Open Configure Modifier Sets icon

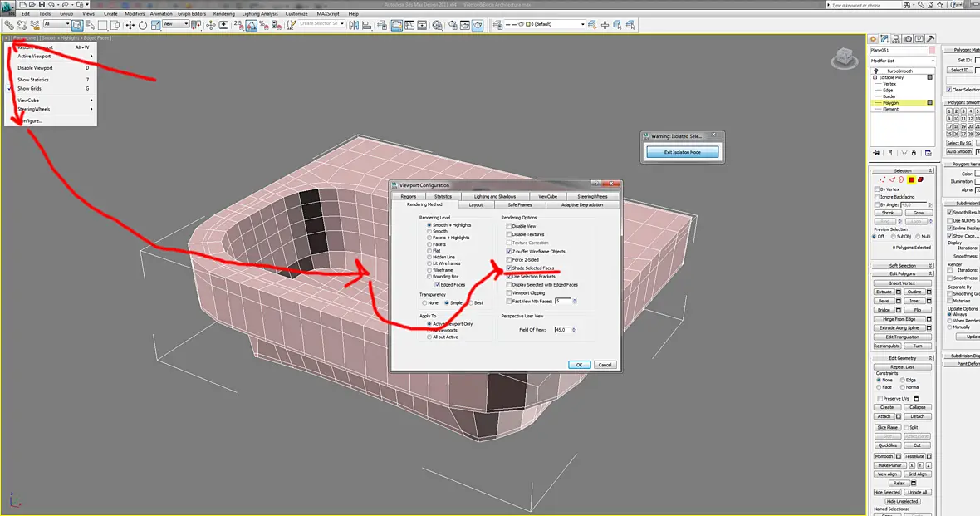click(929, 153)
